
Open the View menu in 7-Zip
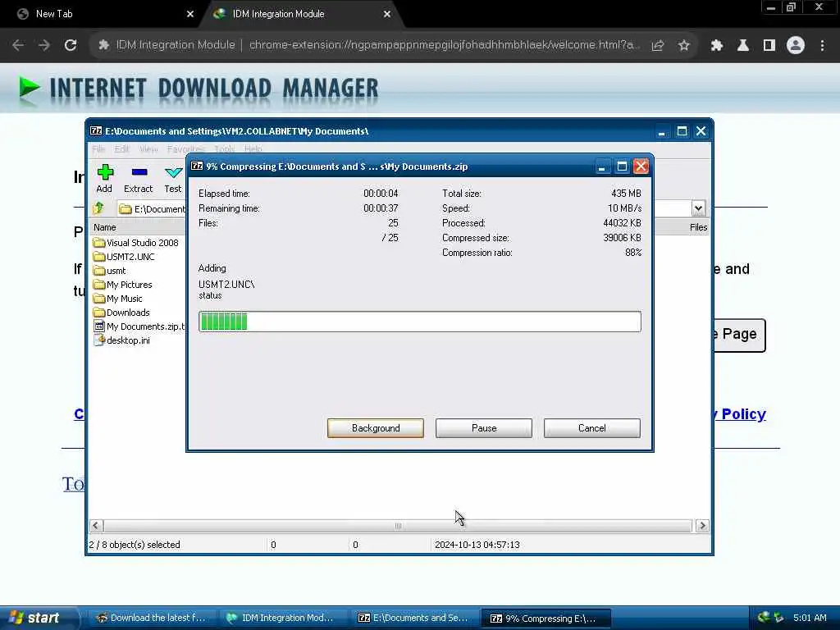click(148, 149)
